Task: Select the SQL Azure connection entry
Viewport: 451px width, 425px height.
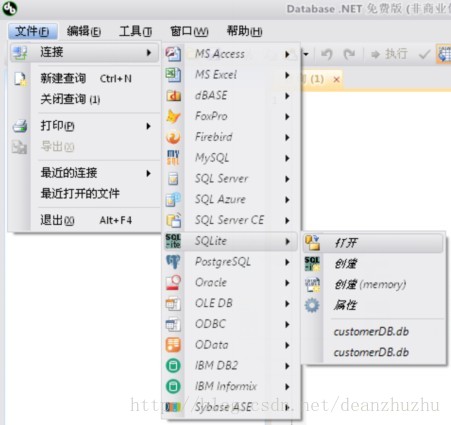Action: (230, 199)
